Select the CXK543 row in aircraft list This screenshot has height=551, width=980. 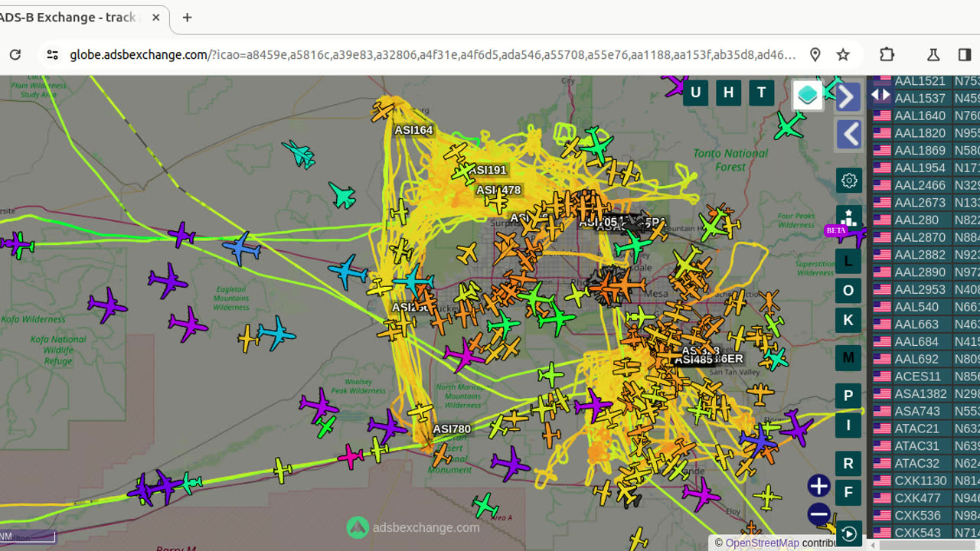pyautogui.click(x=925, y=533)
